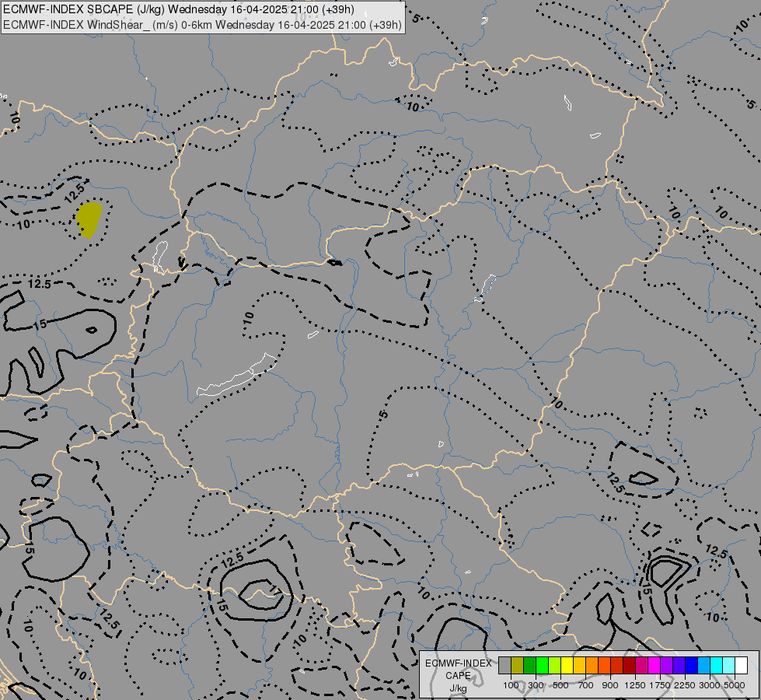
Task: Click the 2250 legend value
Action: point(684,685)
